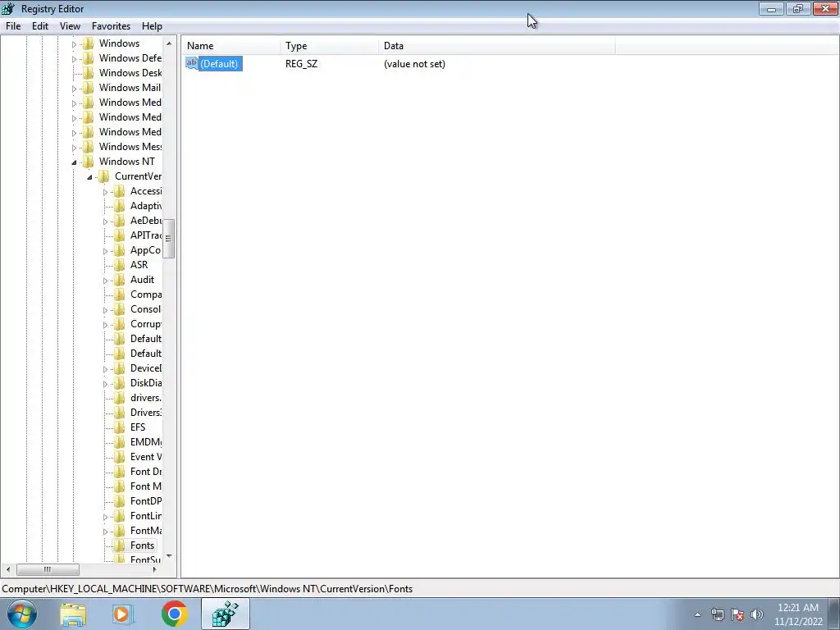This screenshot has height=630, width=840.
Task: Select the Font Management tree key
Action: 146,486
